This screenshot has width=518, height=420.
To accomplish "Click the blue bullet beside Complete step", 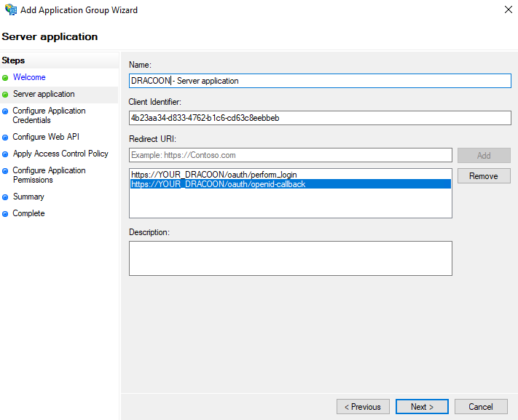I will tap(5, 214).
